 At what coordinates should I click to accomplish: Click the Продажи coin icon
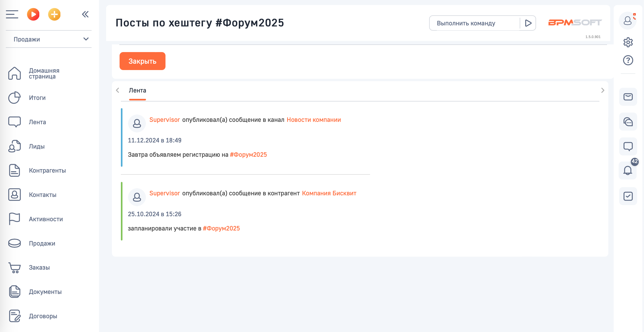coord(15,243)
